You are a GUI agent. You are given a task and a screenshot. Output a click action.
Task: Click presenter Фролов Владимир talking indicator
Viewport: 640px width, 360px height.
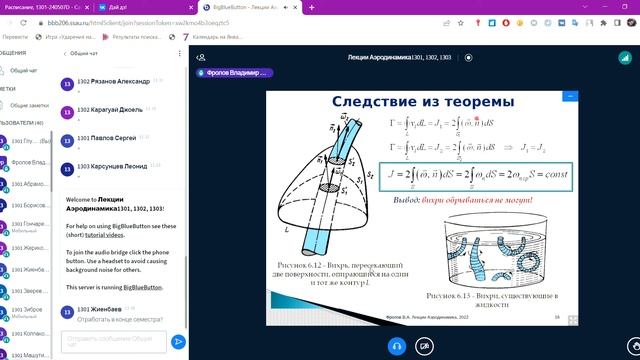click(x=235, y=73)
